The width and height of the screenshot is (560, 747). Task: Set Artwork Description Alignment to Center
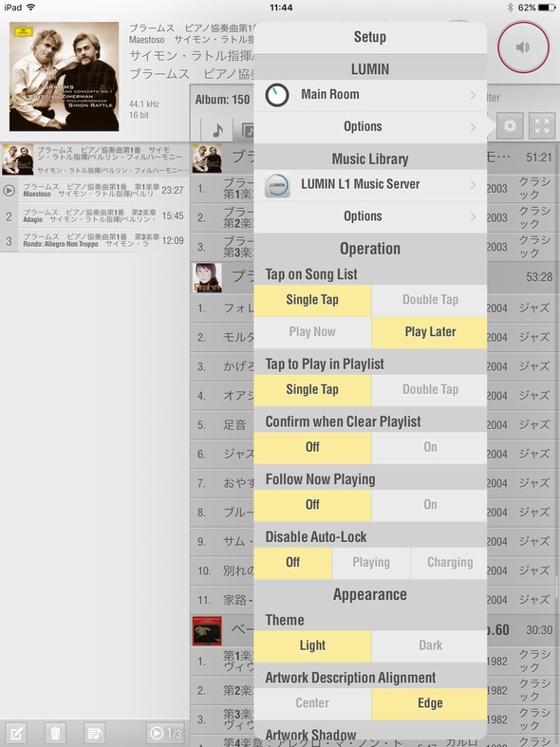click(x=312, y=703)
